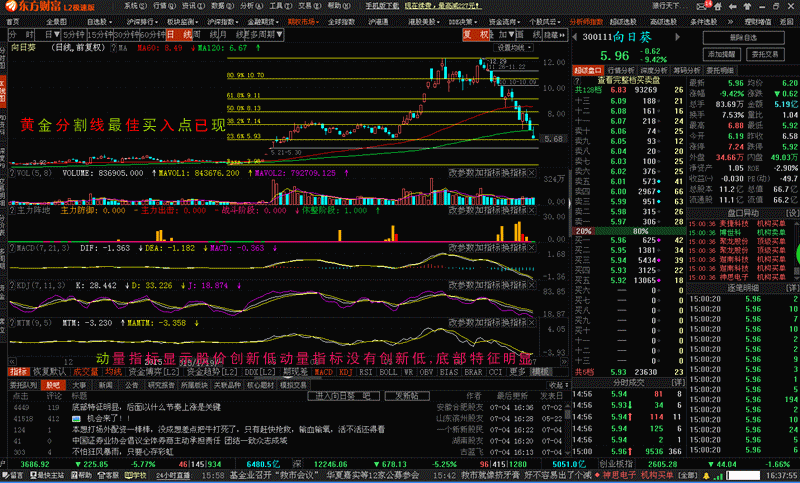Select the 30分钟 period
This screenshot has height=483, width=800.
click(x=126, y=35)
